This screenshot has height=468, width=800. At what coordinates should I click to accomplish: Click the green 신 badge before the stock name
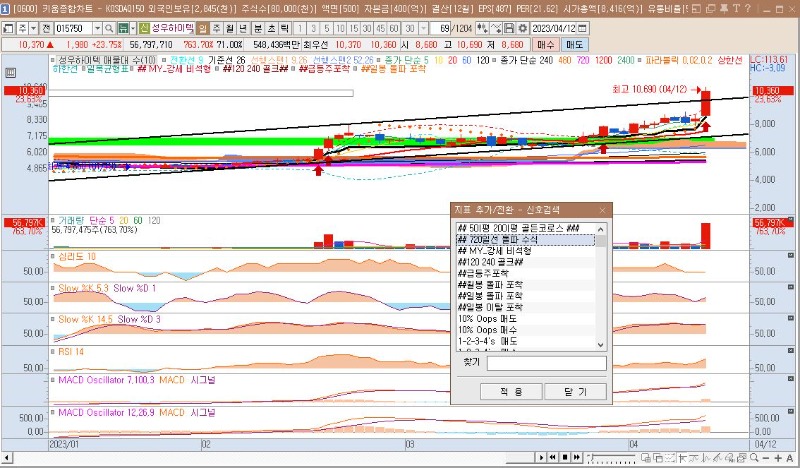click(x=145, y=29)
